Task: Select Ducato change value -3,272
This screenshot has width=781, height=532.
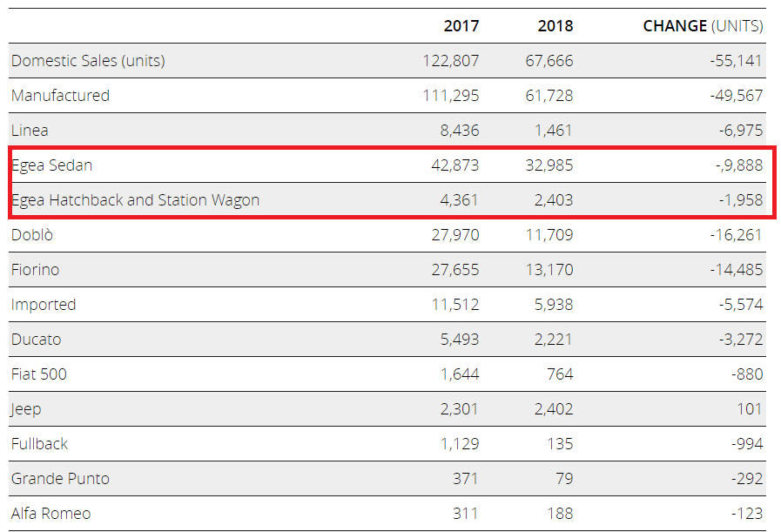Action: pyautogui.click(x=741, y=340)
